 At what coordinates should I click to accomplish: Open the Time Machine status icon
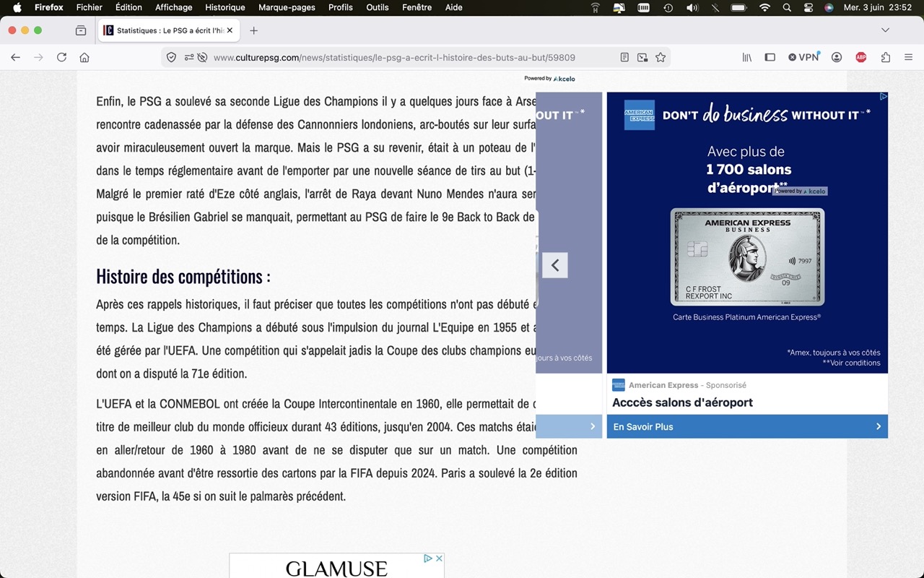point(668,8)
